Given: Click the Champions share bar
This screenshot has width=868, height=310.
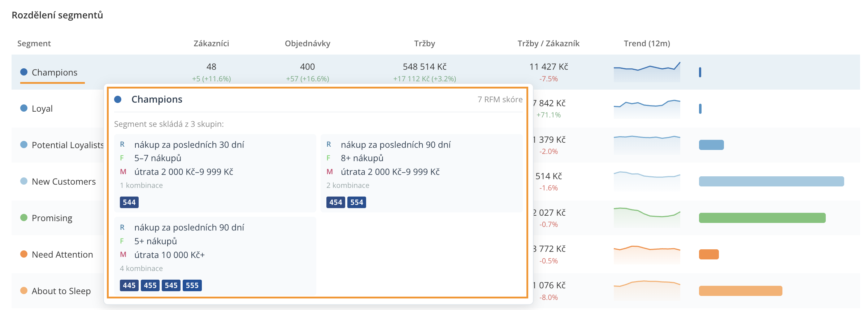Looking at the screenshot, I should pos(700,72).
